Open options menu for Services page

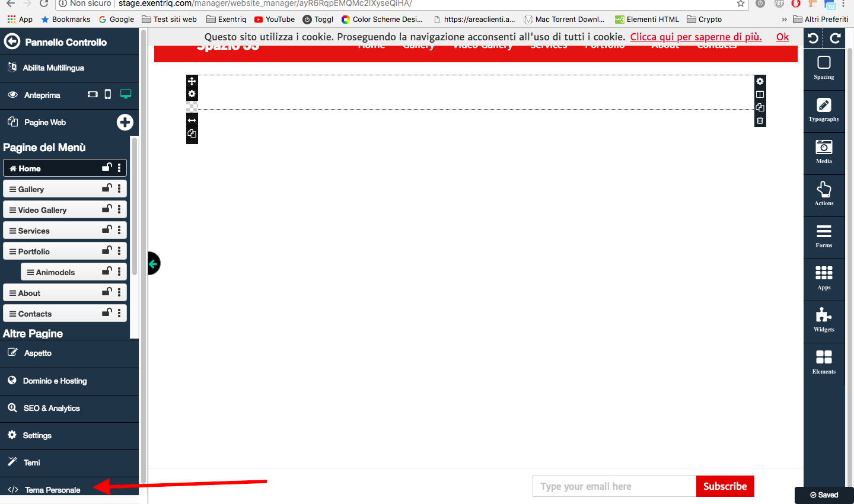[x=119, y=230]
